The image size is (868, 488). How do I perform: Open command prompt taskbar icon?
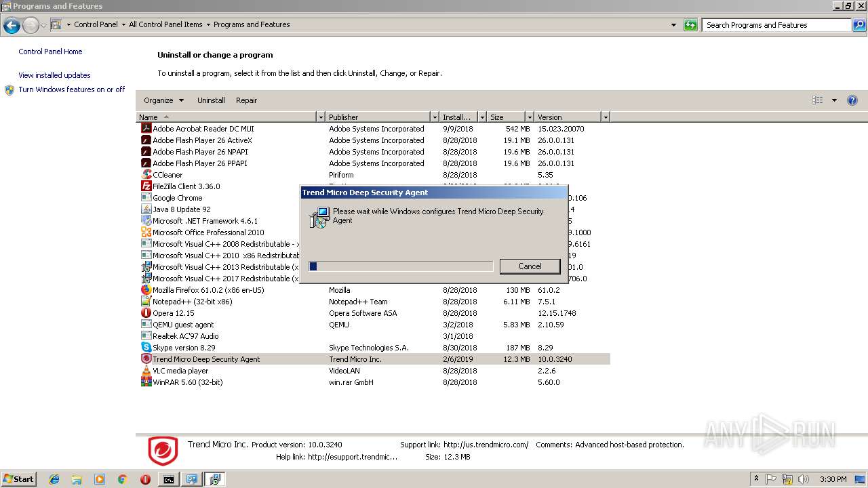point(168,479)
